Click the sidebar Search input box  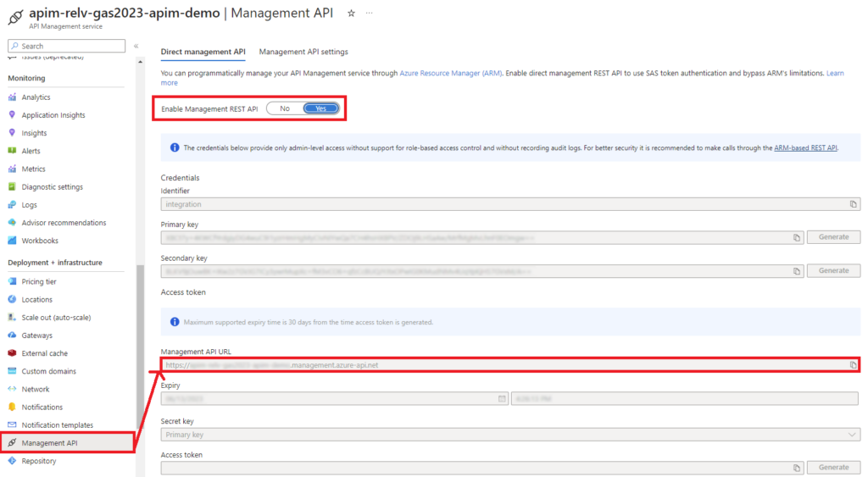(68, 46)
